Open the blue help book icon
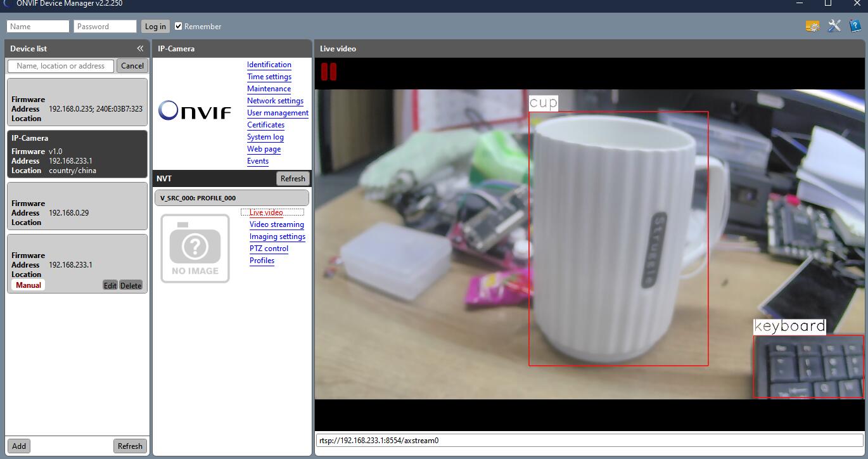 coord(855,26)
